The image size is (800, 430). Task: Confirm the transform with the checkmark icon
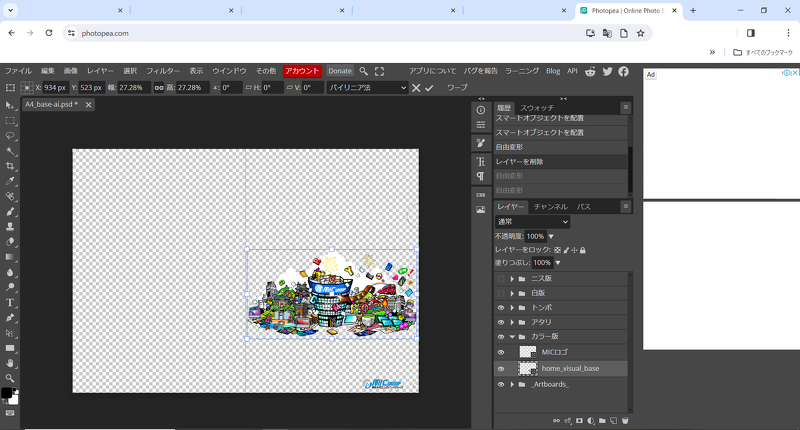429,88
